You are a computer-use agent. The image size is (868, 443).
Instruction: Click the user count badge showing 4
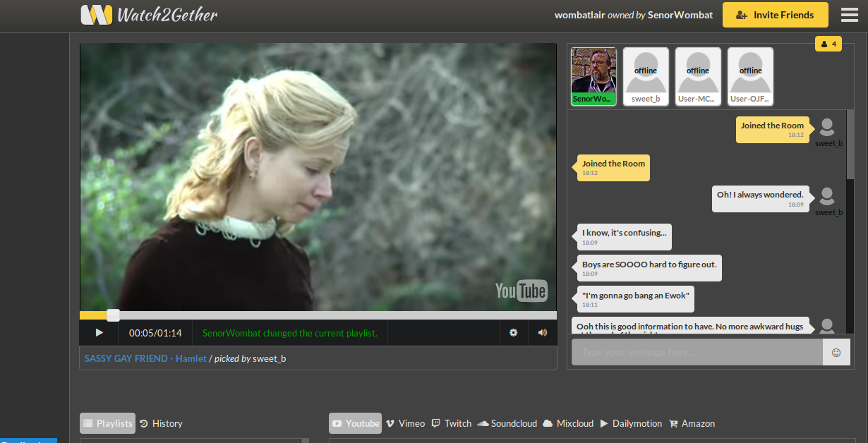tap(828, 44)
